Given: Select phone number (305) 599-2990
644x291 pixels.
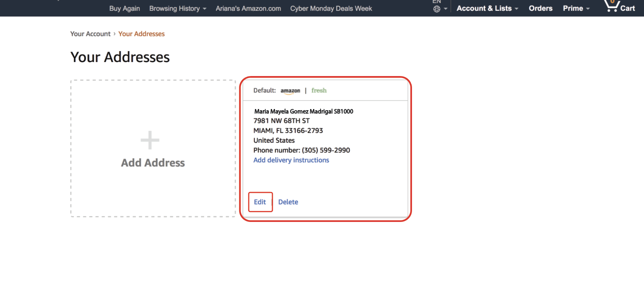Looking at the screenshot, I should [326, 150].
